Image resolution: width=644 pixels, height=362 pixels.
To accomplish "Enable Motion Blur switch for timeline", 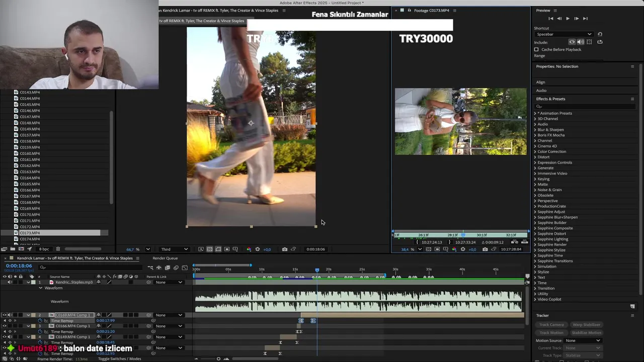I will tap(176, 268).
